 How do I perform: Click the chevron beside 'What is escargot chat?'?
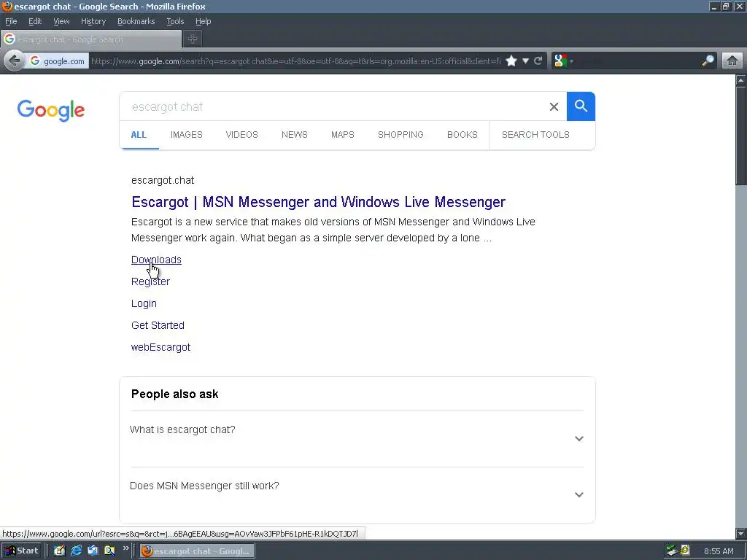578,438
